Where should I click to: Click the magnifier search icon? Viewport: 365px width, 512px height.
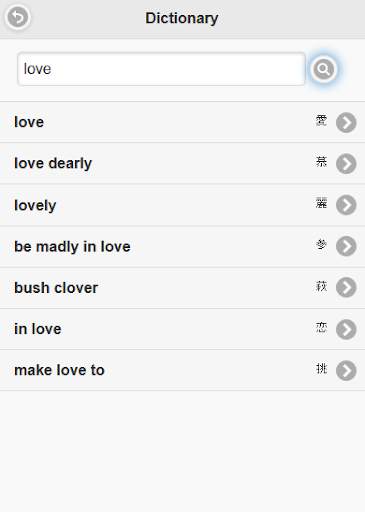click(x=323, y=69)
